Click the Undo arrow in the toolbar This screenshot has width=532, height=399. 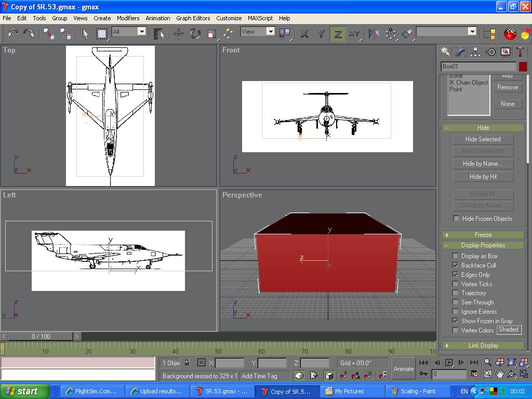pyautogui.click(x=12, y=34)
